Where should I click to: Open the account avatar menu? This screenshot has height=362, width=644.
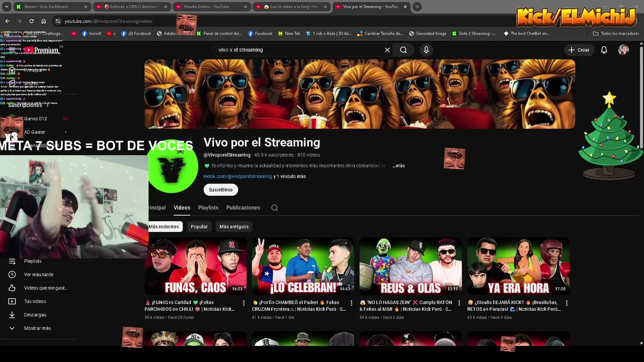point(623,50)
